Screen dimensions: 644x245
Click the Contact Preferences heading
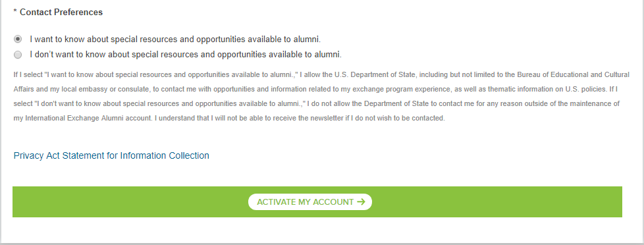tap(58, 12)
